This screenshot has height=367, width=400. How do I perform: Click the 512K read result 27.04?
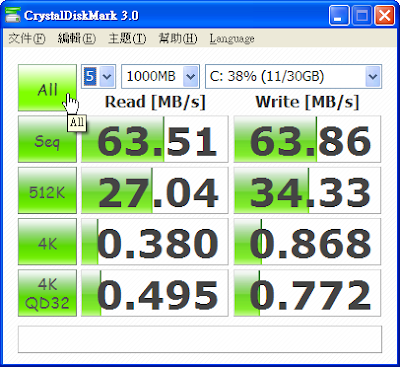click(x=155, y=191)
